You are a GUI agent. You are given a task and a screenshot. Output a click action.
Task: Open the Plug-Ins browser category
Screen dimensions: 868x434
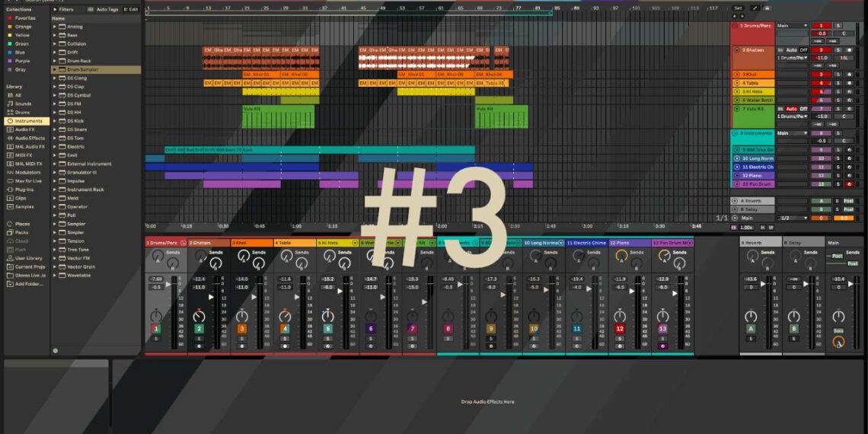point(24,190)
